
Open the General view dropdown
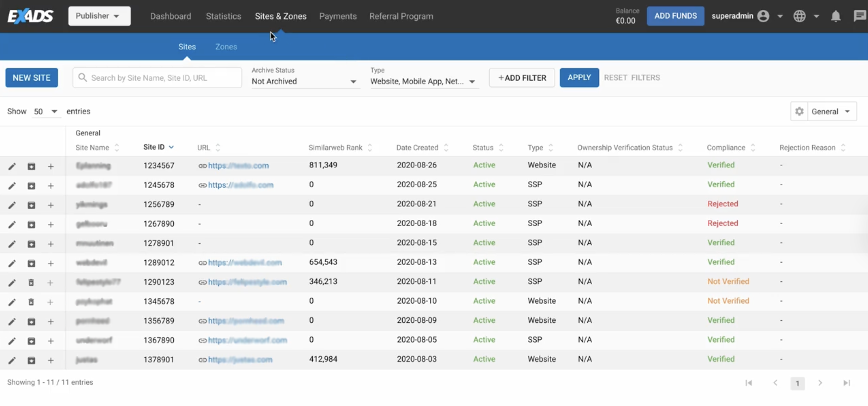832,111
